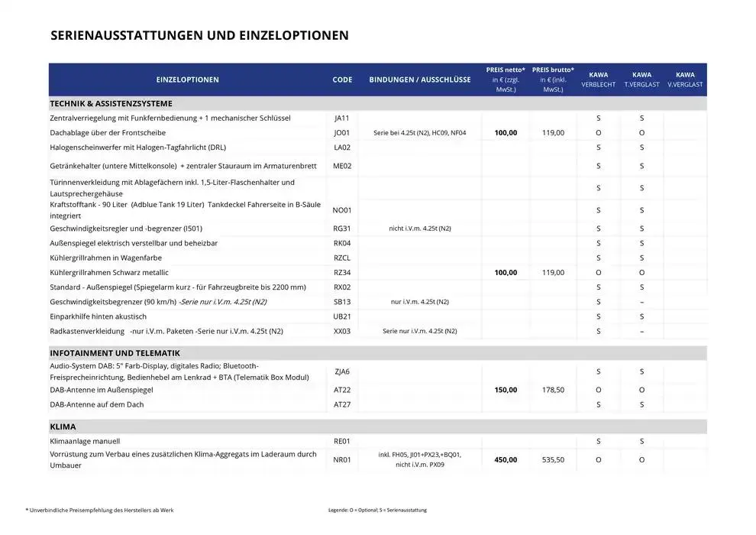This screenshot has width=756, height=535.
Task: Select the note Serie bei 4.25t (N2), HC09, NF04
Action: pyautogui.click(x=420, y=132)
